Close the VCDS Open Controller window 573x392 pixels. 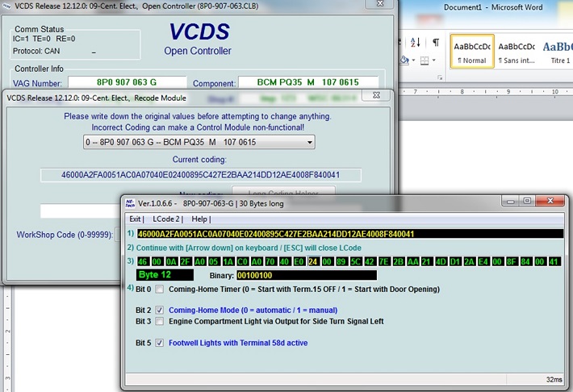(380, 3)
